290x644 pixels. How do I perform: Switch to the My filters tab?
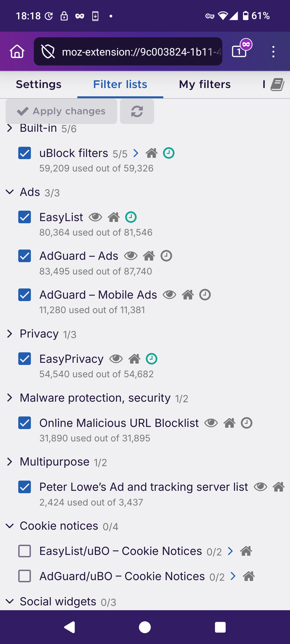point(205,85)
